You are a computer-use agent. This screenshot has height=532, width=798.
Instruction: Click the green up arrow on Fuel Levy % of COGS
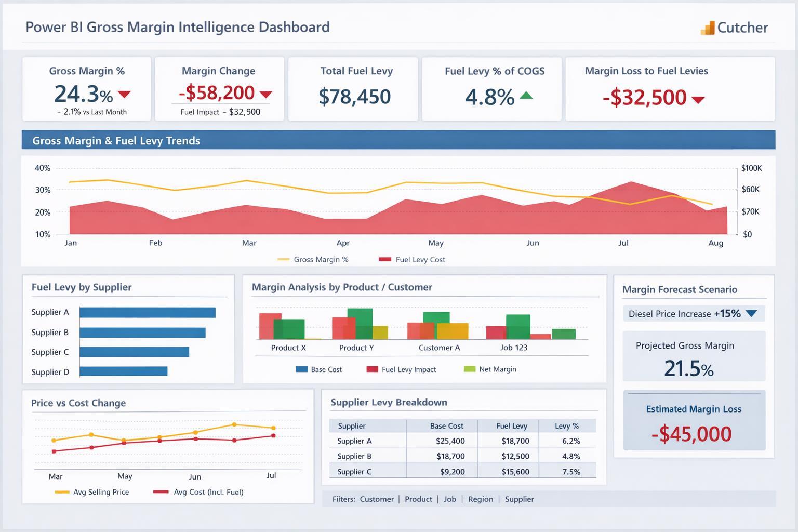pyautogui.click(x=526, y=96)
